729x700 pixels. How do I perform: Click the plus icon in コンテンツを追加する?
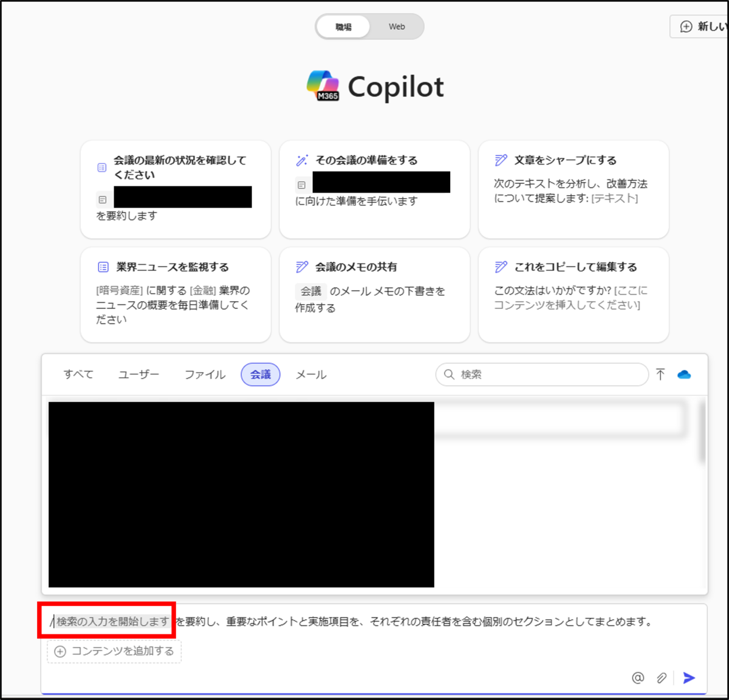point(60,651)
